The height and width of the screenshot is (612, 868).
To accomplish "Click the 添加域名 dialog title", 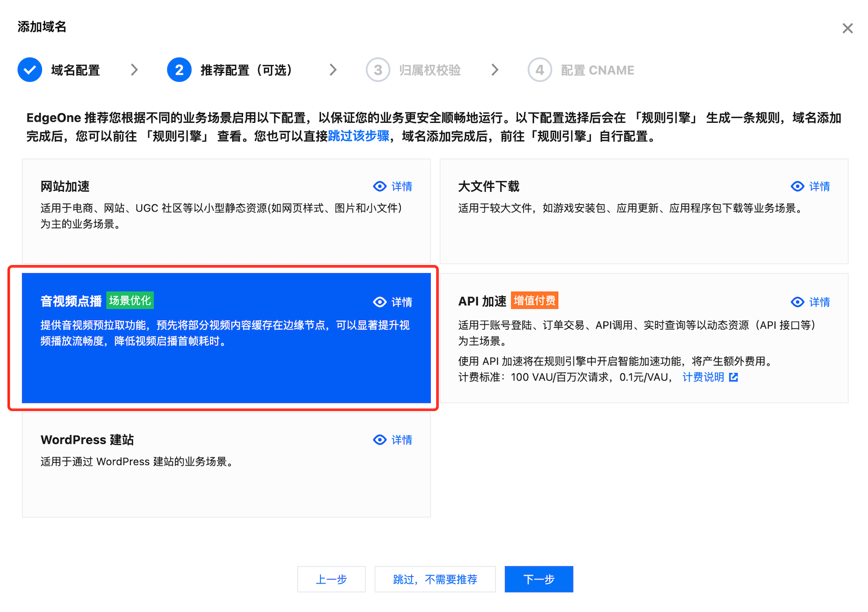I will pyautogui.click(x=42, y=27).
